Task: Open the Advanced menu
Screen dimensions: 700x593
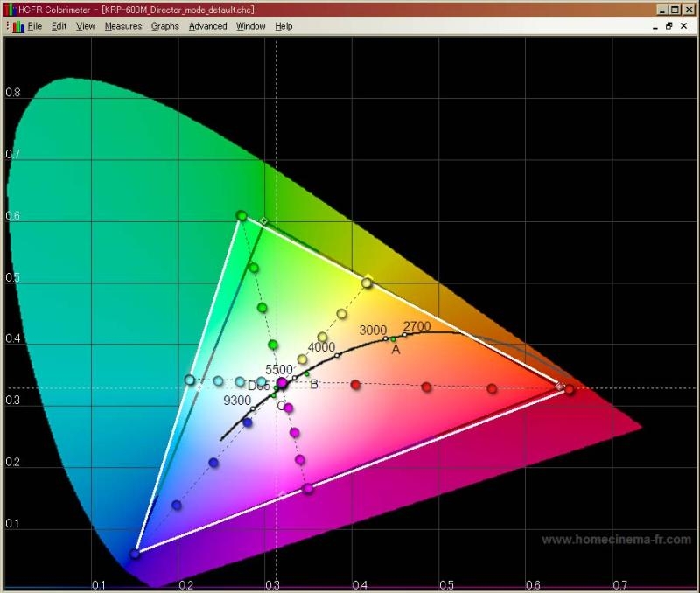Action: tap(207, 26)
